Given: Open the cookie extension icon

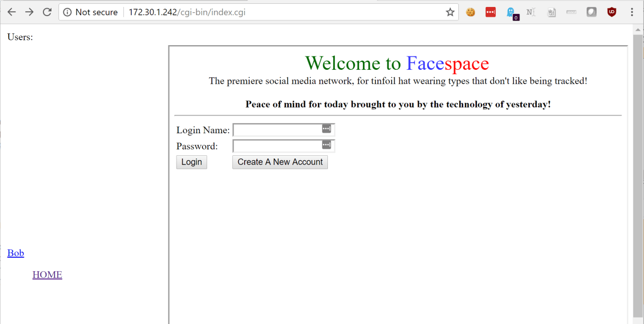Looking at the screenshot, I should (x=471, y=12).
